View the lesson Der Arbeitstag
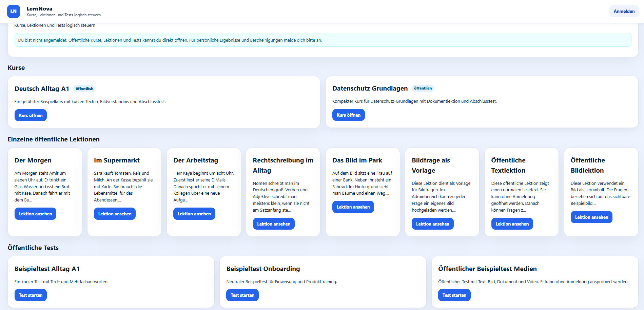 (194, 214)
